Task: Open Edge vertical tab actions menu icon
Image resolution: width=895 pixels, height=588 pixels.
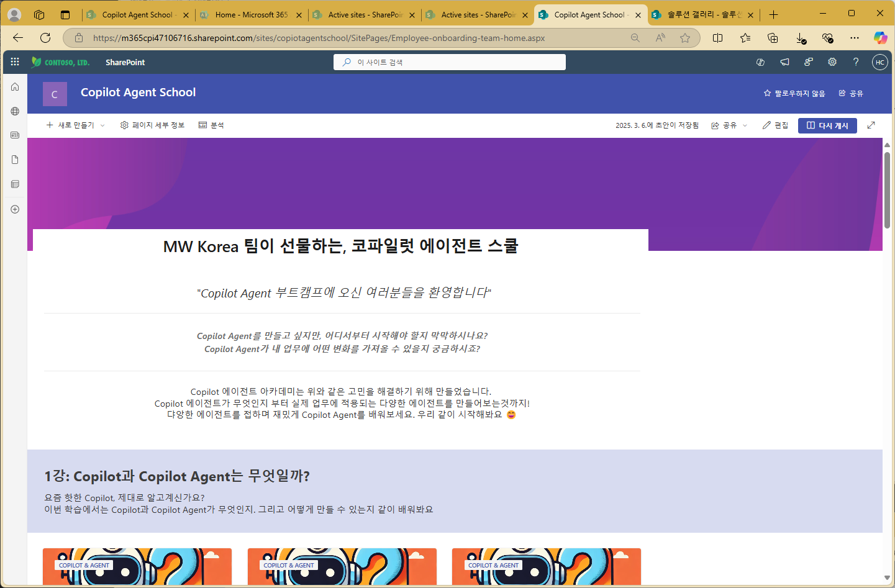Action: pos(65,14)
